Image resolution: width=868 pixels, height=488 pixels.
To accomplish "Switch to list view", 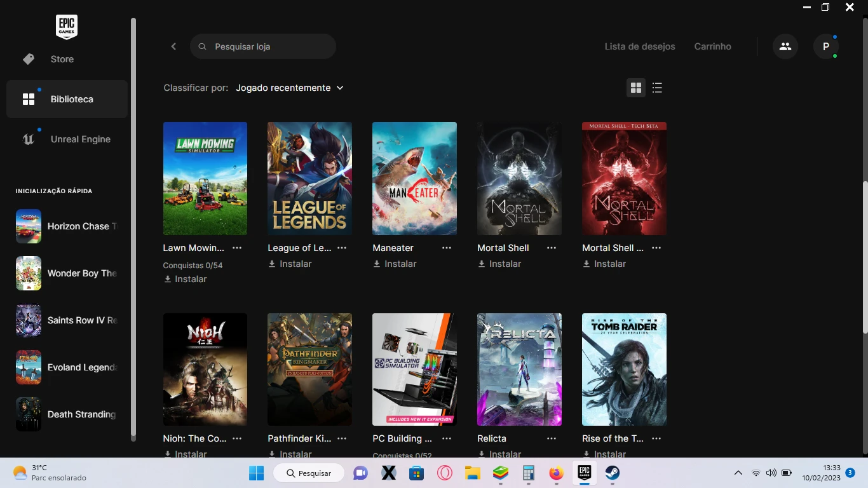I will 657,88.
